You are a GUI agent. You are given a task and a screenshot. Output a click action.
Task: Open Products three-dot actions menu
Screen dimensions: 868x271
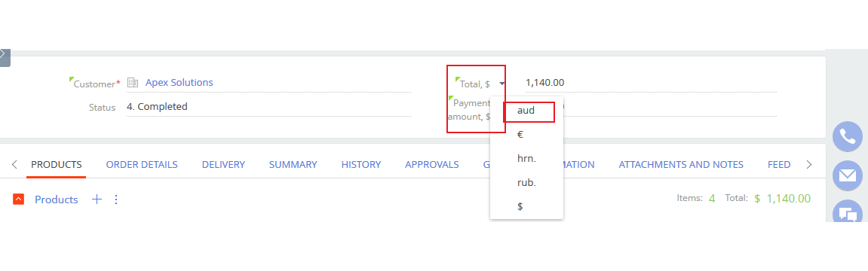[x=115, y=199]
